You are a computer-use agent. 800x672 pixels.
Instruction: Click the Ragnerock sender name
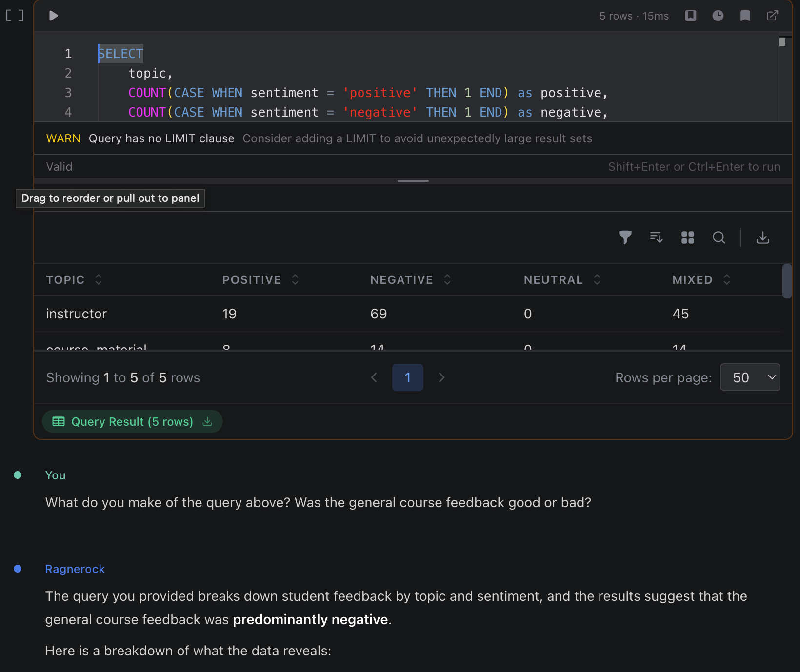pos(75,569)
